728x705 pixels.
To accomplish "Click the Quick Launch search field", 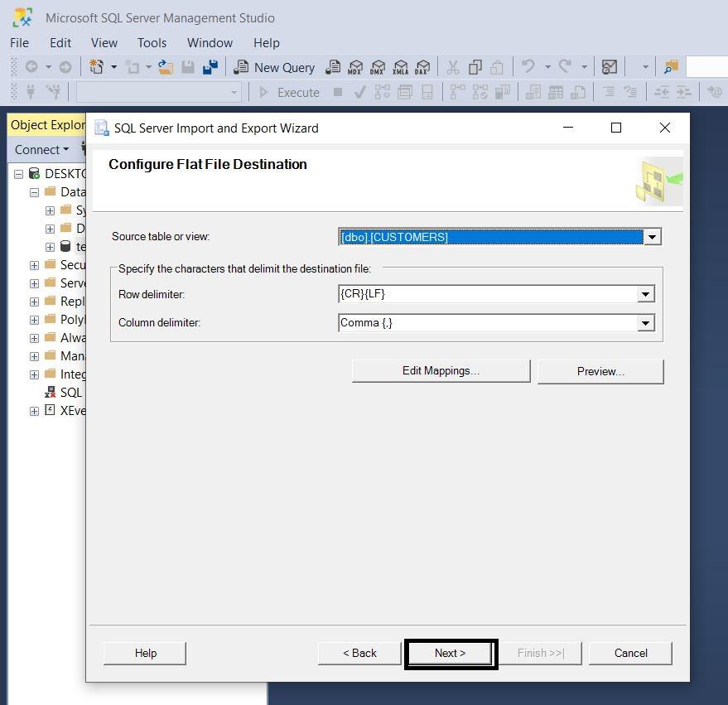I will click(706, 67).
